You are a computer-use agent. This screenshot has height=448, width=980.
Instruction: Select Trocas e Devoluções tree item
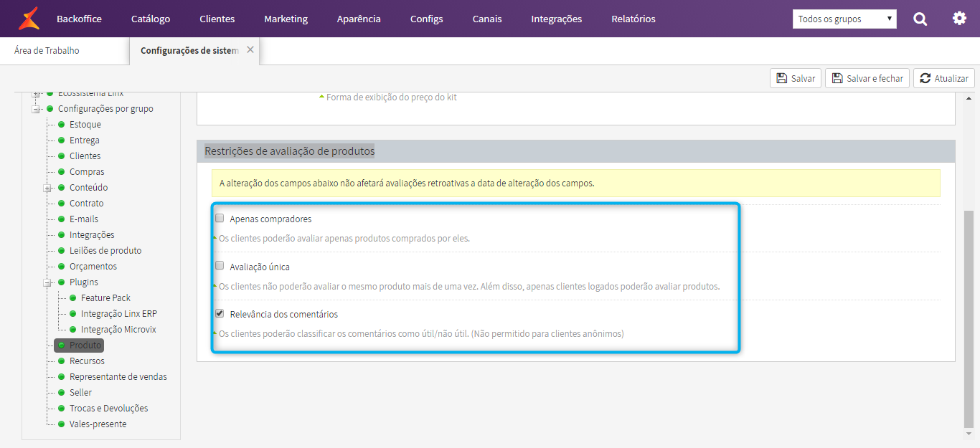click(108, 409)
